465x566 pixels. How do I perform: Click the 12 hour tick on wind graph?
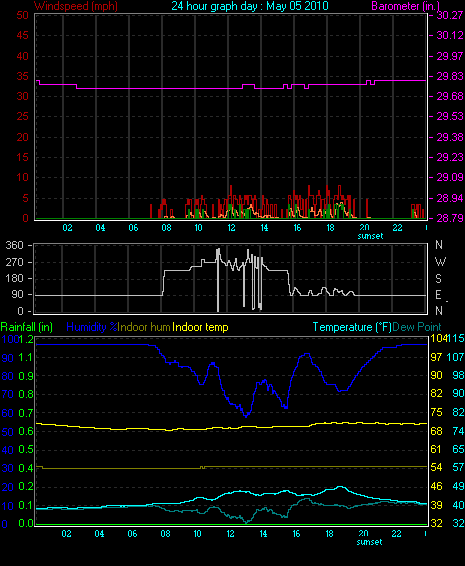click(x=231, y=228)
